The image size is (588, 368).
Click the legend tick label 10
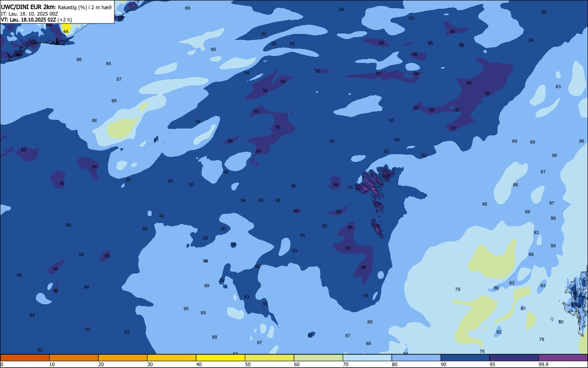coord(52,364)
